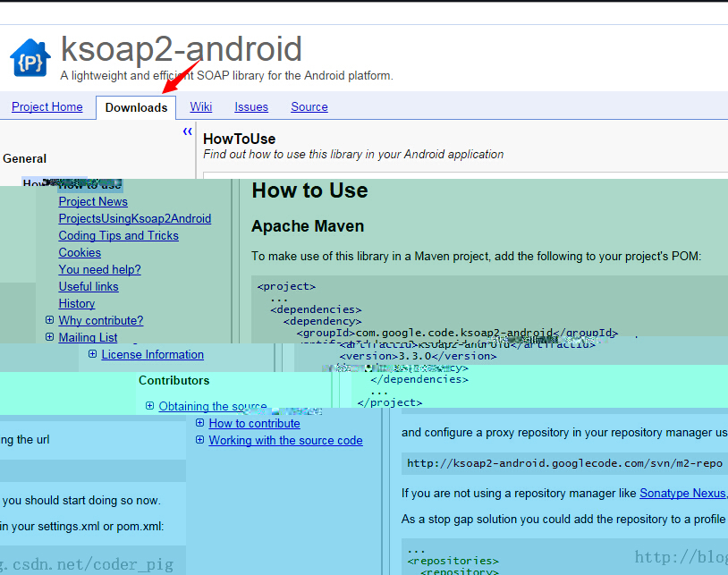Expand the How to contribute node
The height and width of the screenshot is (575, 728).
point(199,423)
